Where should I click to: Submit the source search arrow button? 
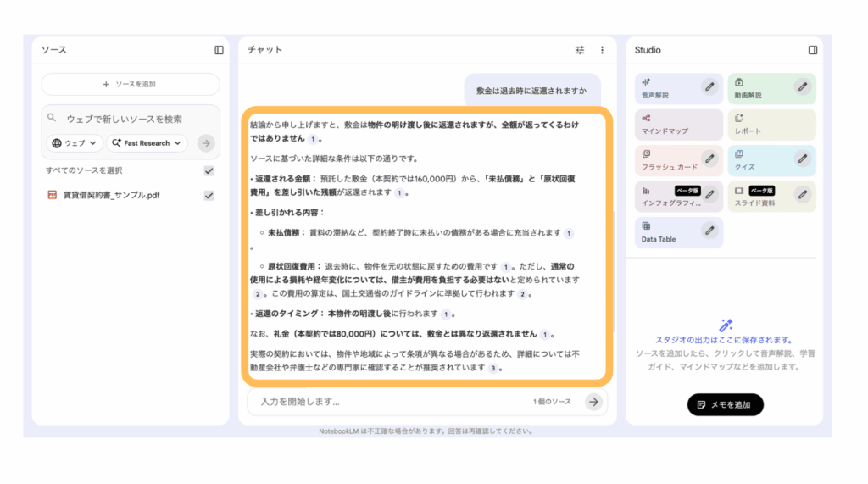pyautogui.click(x=206, y=143)
